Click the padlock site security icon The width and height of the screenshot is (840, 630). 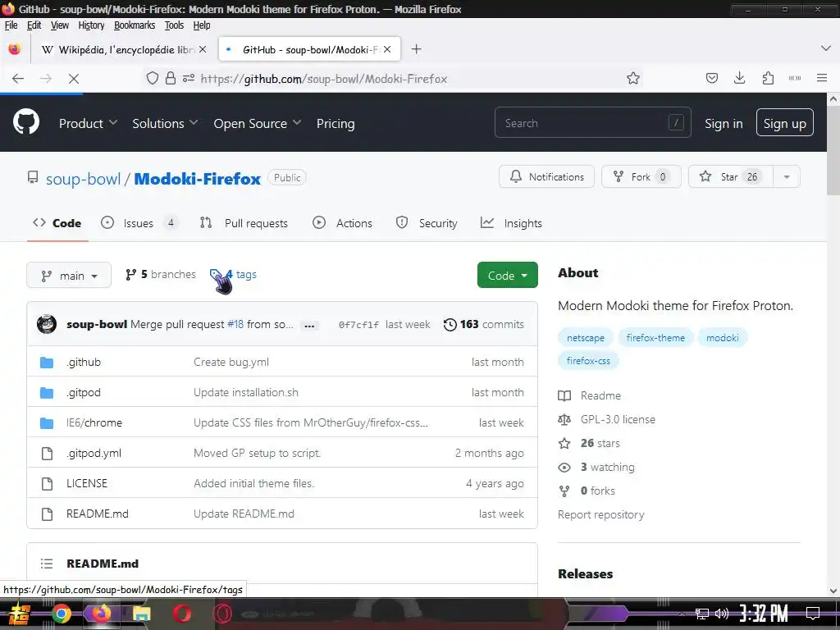(171, 78)
